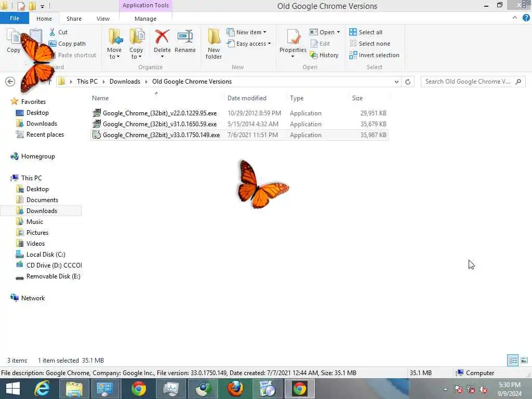Click the History icon
532x399 pixels.
[x=314, y=55]
